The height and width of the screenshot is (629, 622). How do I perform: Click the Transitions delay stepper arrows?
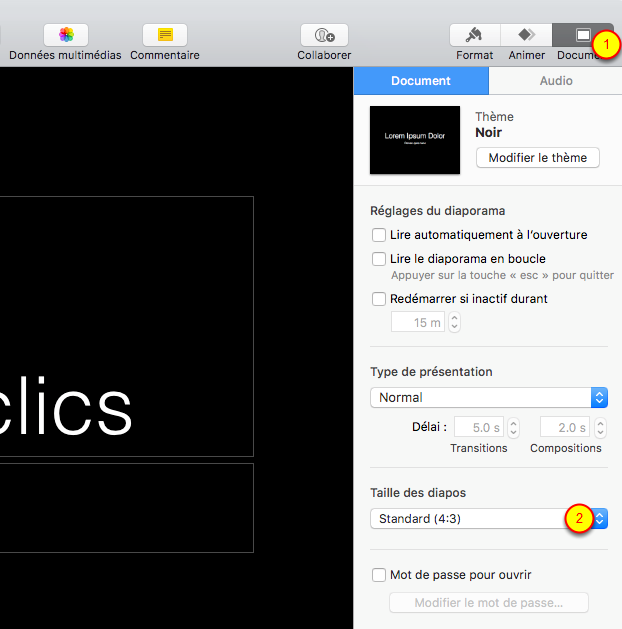[x=514, y=428]
